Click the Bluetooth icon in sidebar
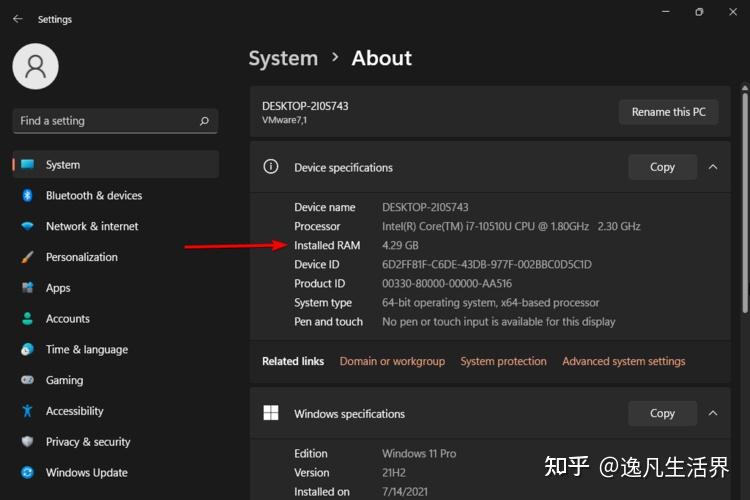Viewport: 750px width, 500px height. 27,195
